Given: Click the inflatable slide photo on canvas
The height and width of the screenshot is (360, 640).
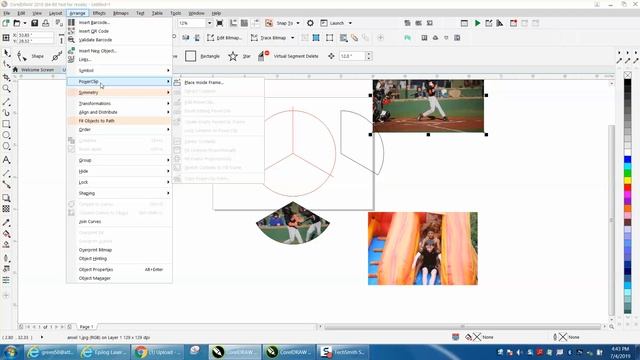Looking at the screenshot, I should 423,248.
